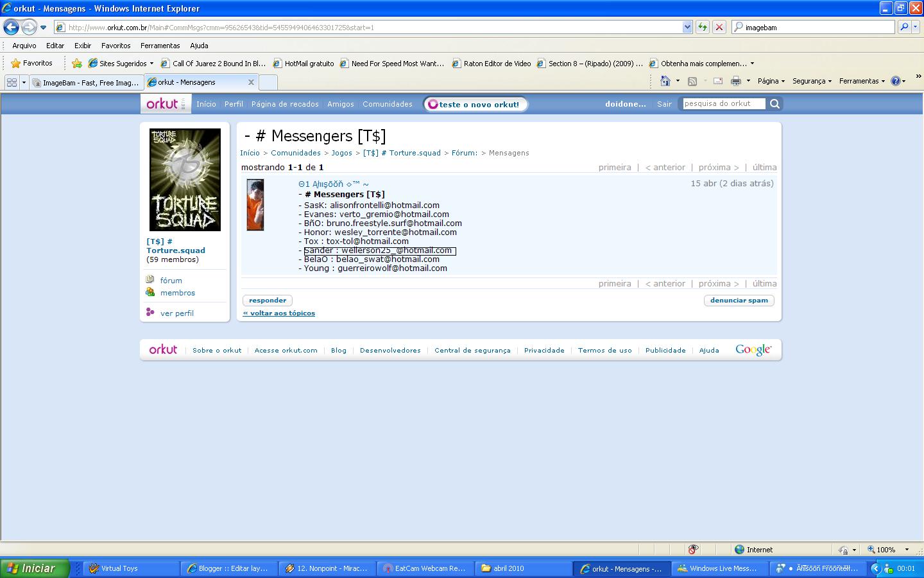The height and width of the screenshot is (578, 924).
Task: Open the Exibir menu
Action: pos(83,46)
